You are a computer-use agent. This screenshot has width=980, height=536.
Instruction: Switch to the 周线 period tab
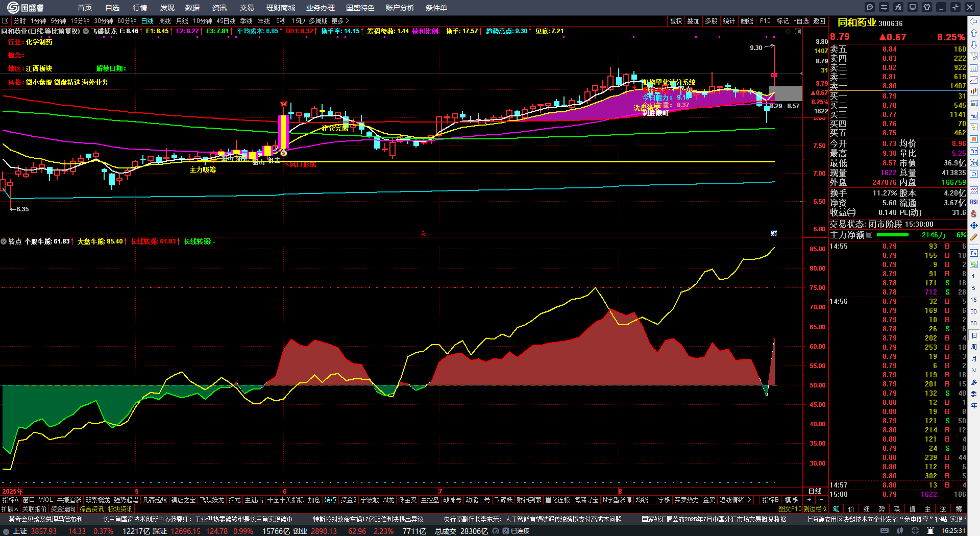click(x=165, y=21)
